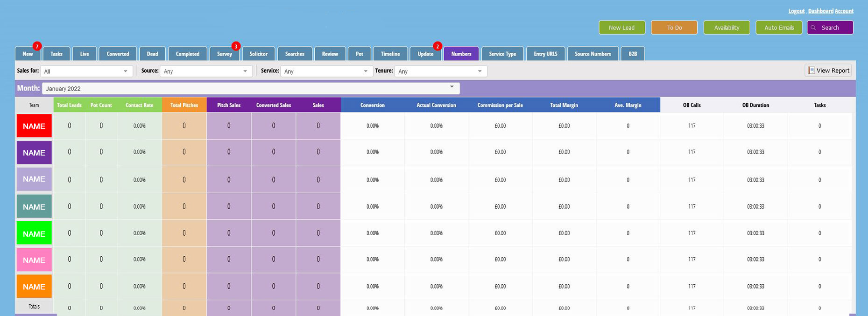Image resolution: width=868 pixels, height=316 pixels.
Task: Select the bright green NAME team swatch
Action: (34, 233)
